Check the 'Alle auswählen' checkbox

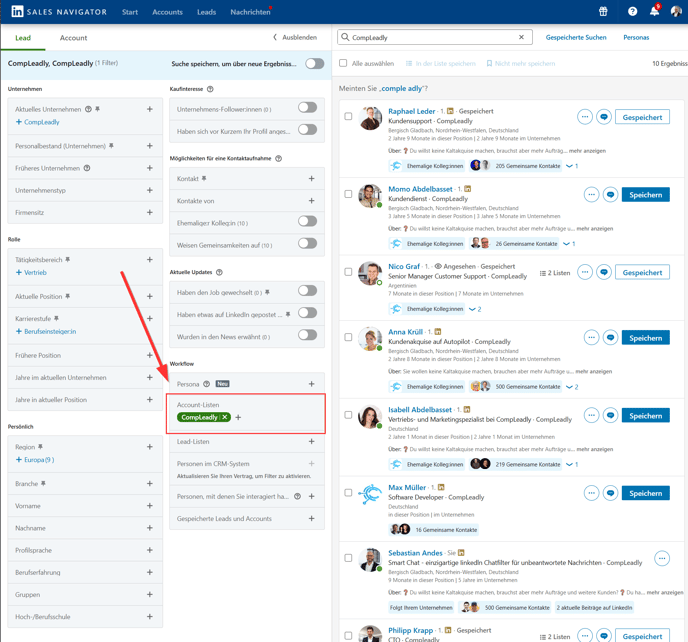tap(344, 63)
